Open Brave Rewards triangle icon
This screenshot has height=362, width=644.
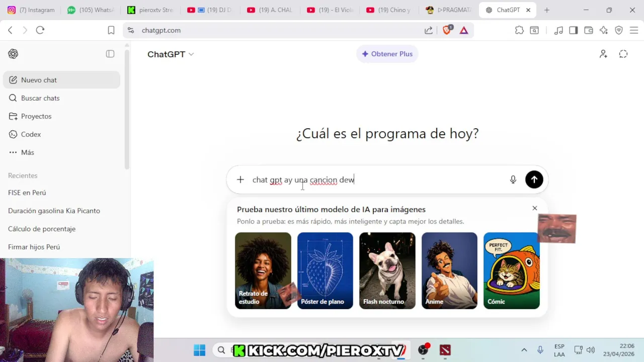tap(464, 30)
